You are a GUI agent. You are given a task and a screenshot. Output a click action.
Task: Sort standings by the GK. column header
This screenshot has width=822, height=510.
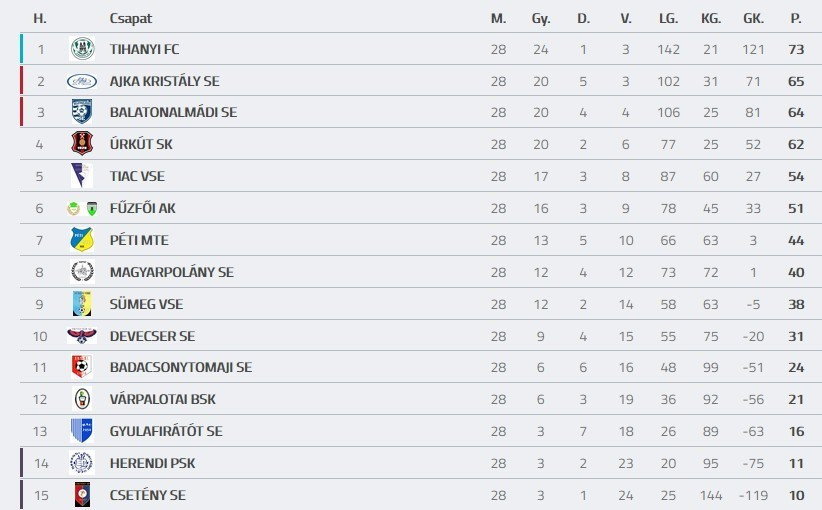753,18
